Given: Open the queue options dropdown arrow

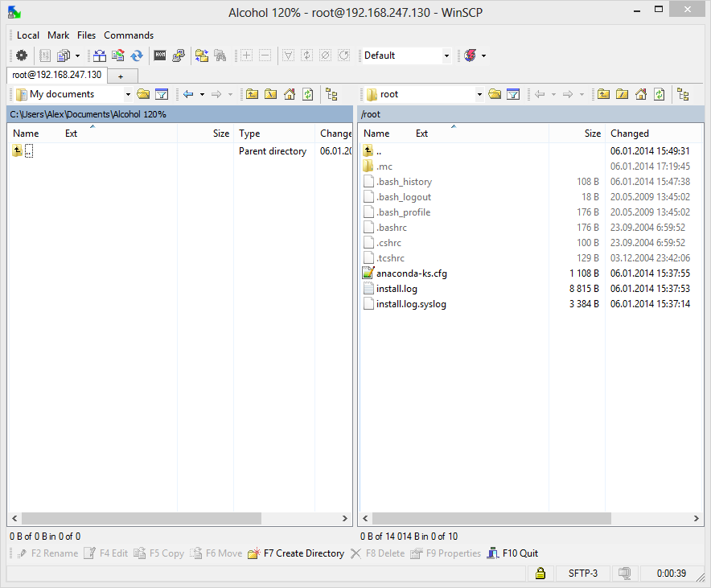Looking at the screenshot, I should [x=77, y=56].
